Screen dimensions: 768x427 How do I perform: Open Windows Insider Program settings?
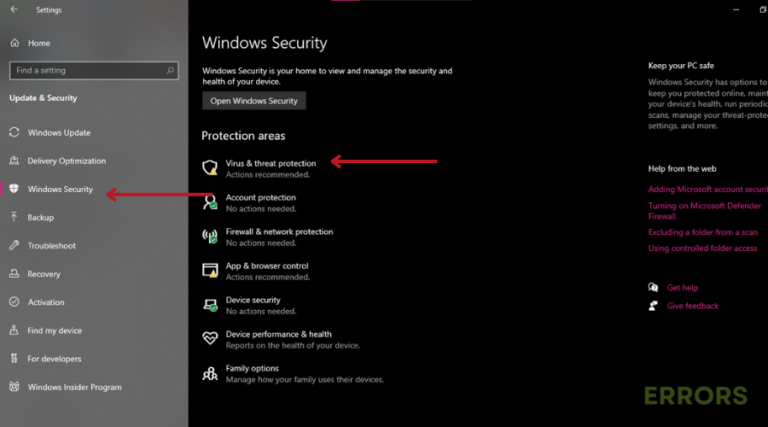(74, 387)
